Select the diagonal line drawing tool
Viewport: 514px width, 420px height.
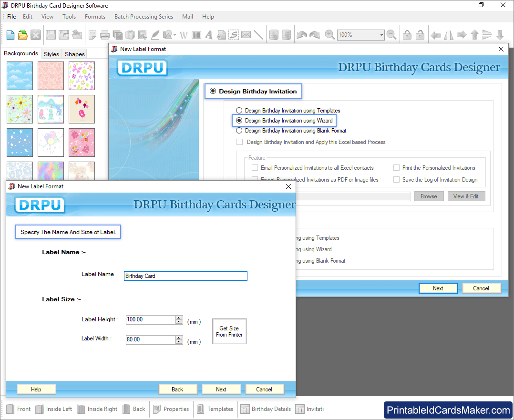coord(258,35)
